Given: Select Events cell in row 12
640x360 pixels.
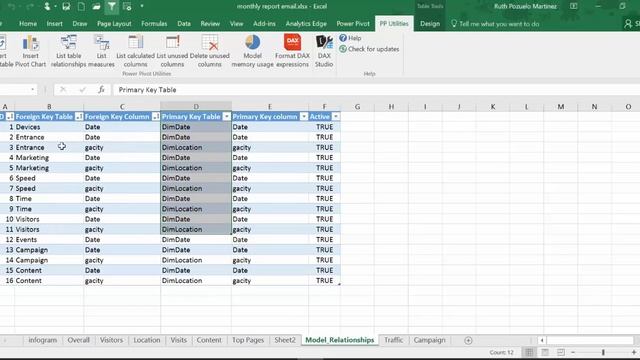Looking at the screenshot, I should [49, 240].
